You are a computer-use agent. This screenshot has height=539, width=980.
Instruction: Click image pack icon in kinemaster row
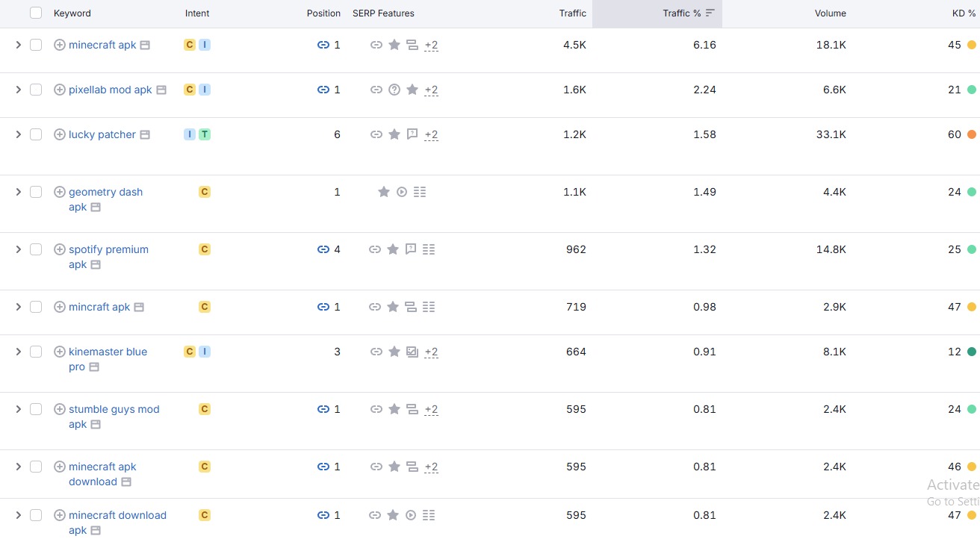412,352
